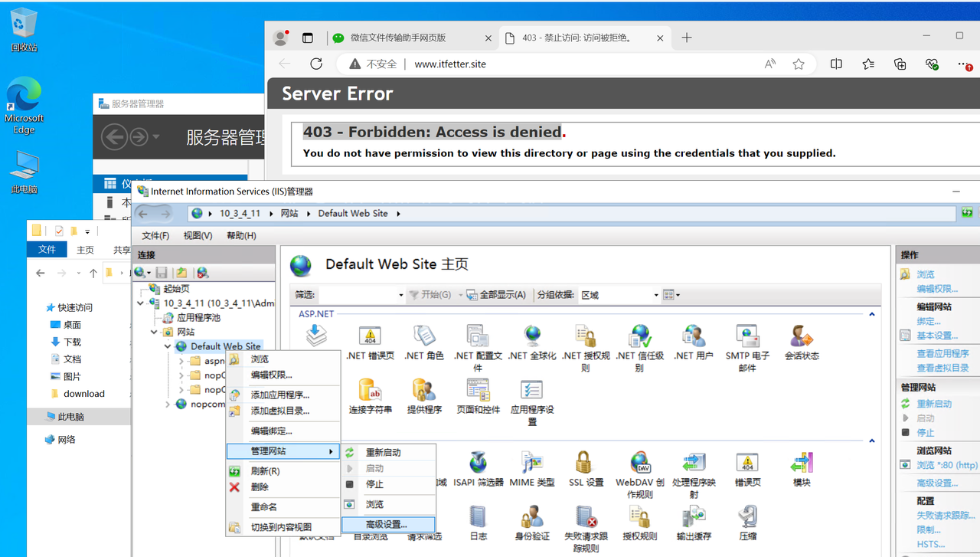Select 应用程序池 in the connections tree
This screenshot has height=557, width=980.
tap(198, 317)
